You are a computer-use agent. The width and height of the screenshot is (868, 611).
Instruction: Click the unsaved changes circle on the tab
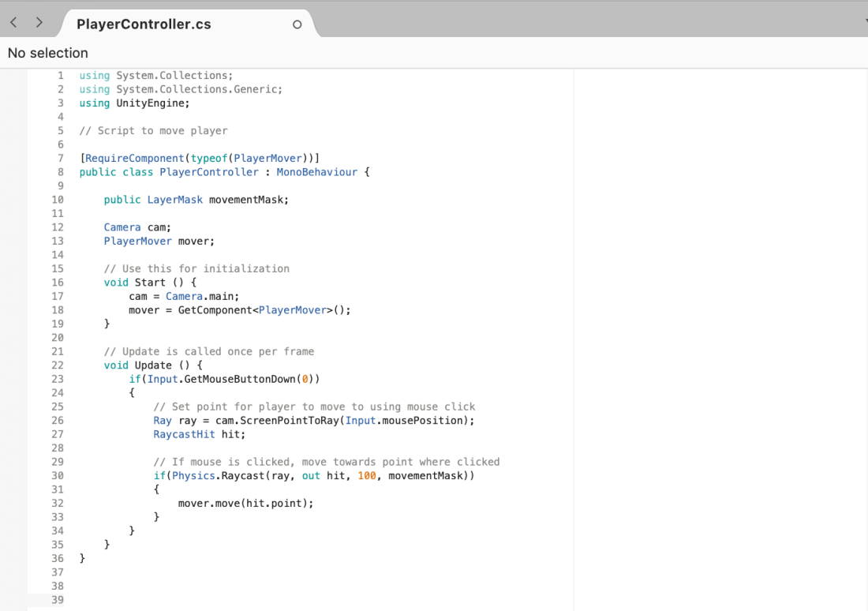297,24
